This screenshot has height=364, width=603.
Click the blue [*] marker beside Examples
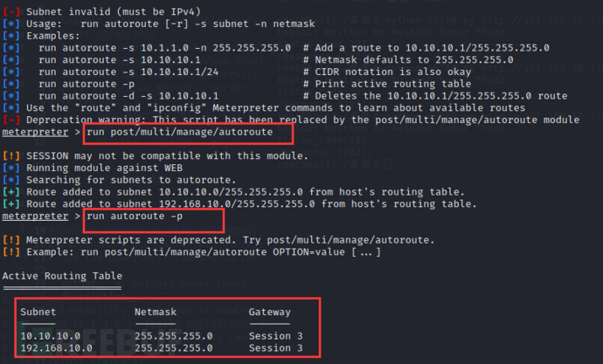tap(11, 36)
